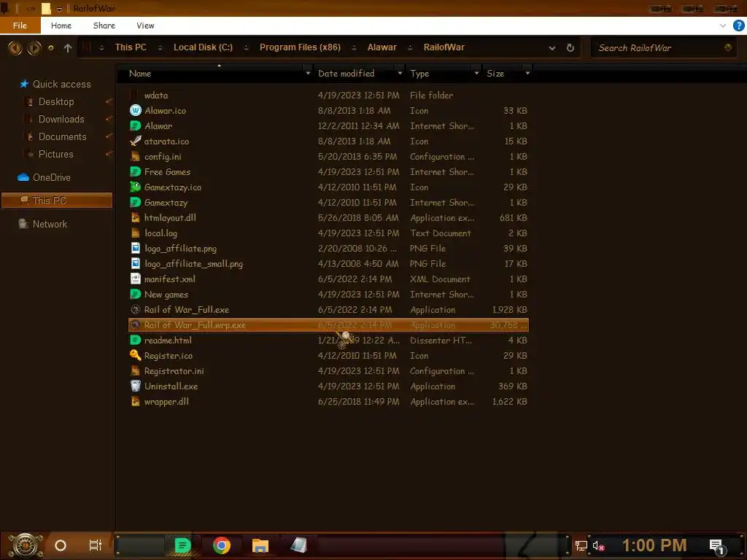
Task: Select Gamextazy.ico file icon
Action: [135, 187]
